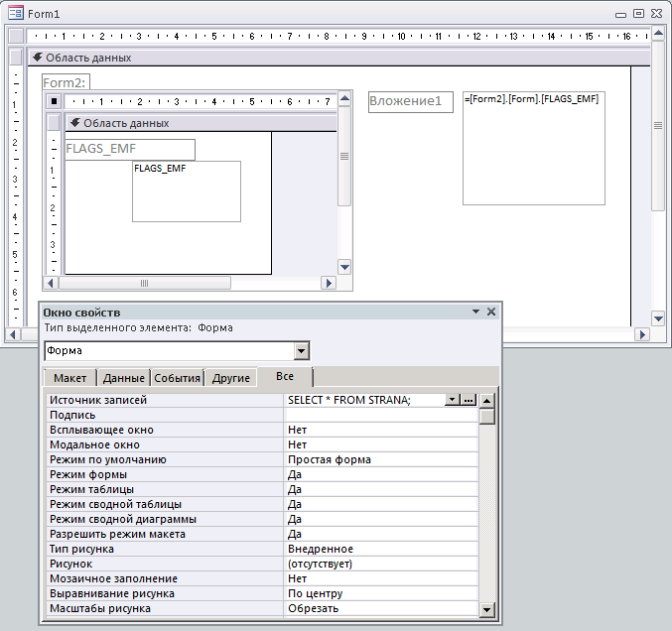Click Всплывающее окно value Нет
This screenshot has width=672, height=631.
(381, 430)
